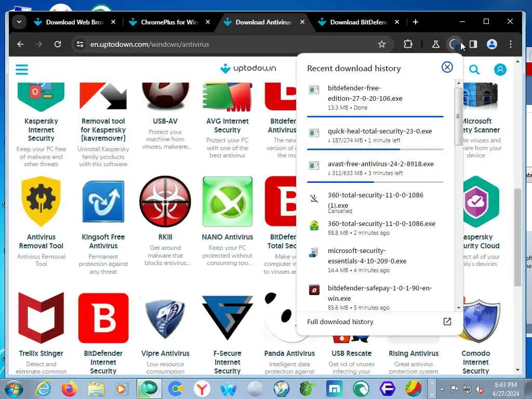Open Yandex browser taskbar icon
Screen dimensions: 532x399
[x=202, y=389]
